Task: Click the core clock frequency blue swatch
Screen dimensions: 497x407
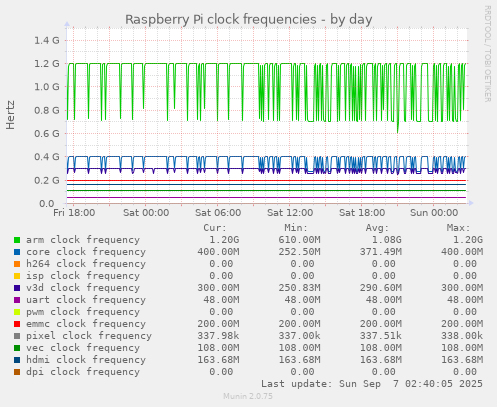Action: click(17, 252)
